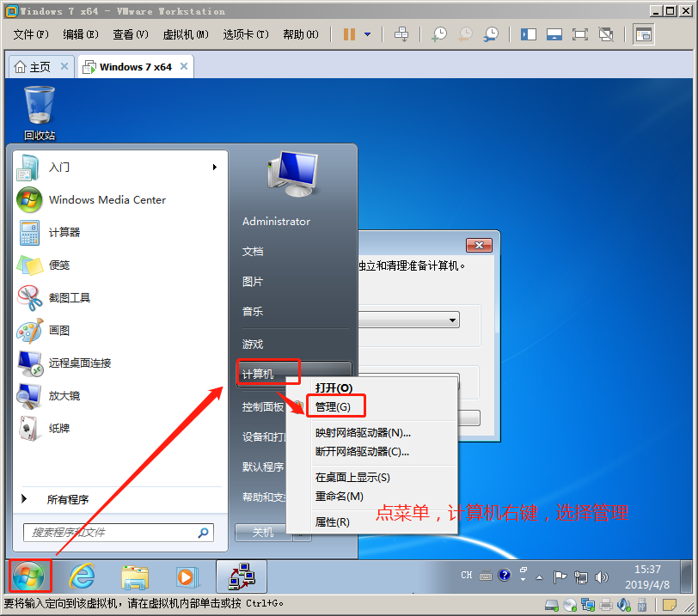Open the 选项卡(T) menu
The image size is (698, 616).
(246, 34)
